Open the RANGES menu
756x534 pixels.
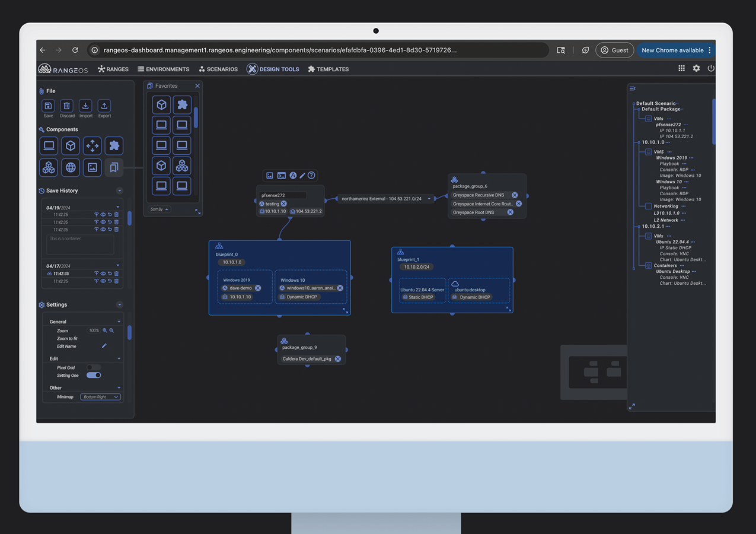113,69
